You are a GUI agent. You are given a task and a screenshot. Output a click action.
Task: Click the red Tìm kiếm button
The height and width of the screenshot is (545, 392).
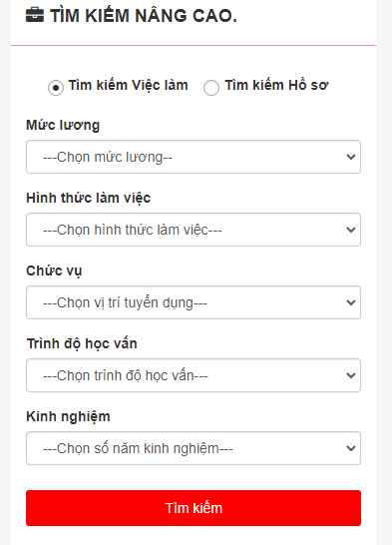[194, 508]
